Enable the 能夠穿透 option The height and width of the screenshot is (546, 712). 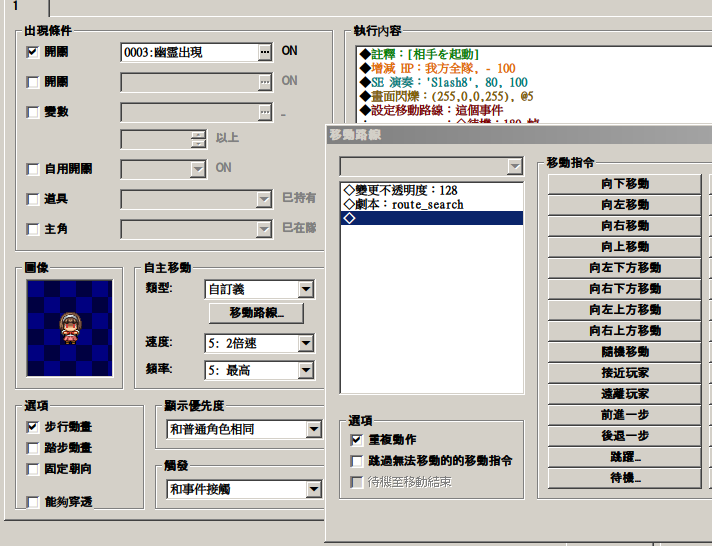[33, 502]
